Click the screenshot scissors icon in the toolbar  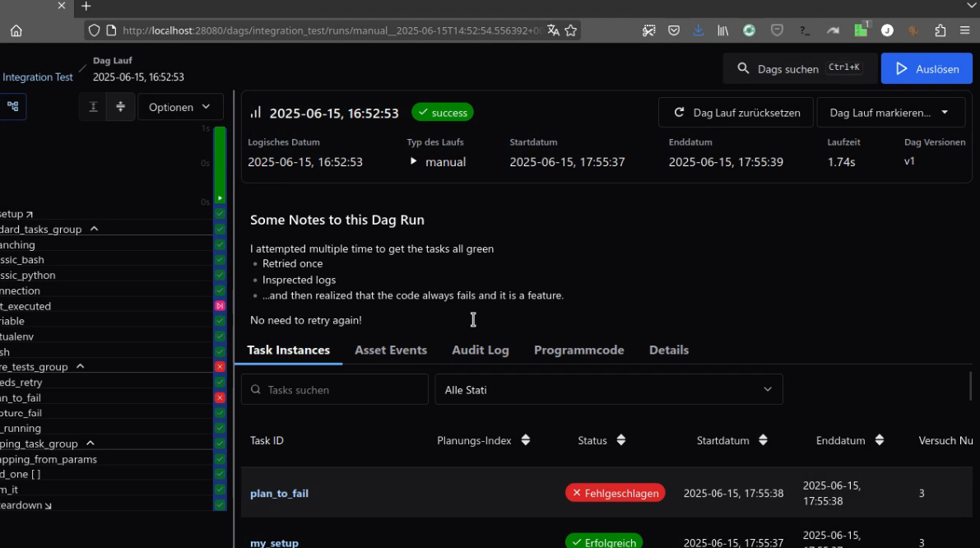tap(648, 30)
